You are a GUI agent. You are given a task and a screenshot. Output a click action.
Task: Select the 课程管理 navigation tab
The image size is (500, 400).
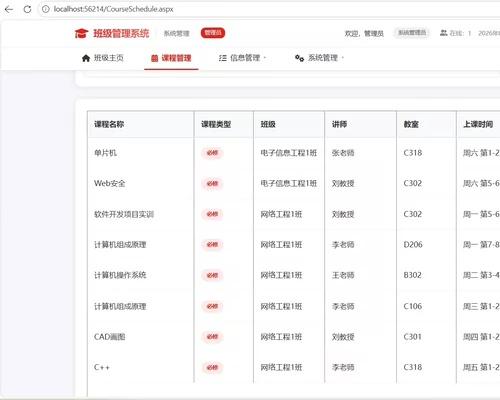171,58
